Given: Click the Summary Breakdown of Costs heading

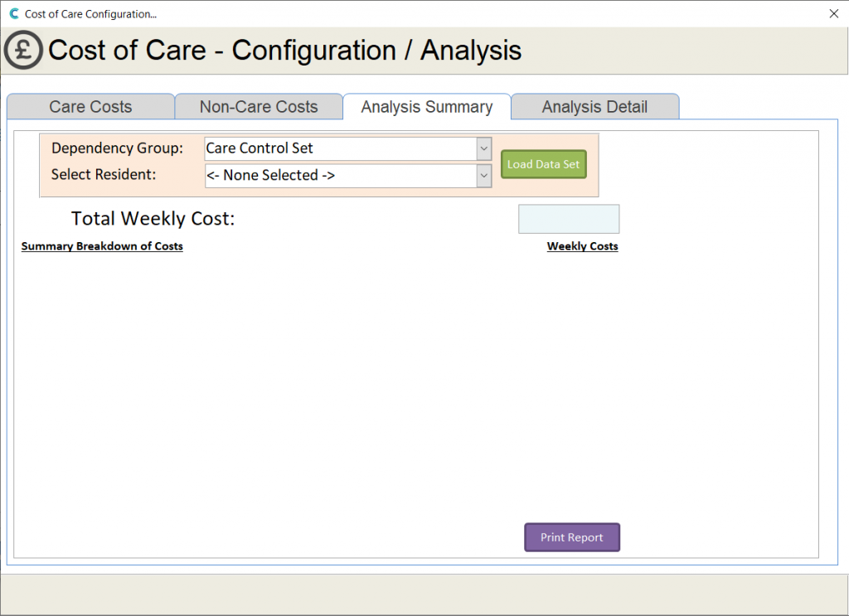Looking at the screenshot, I should (102, 246).
